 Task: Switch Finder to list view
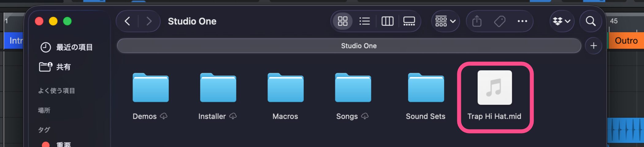365,21
